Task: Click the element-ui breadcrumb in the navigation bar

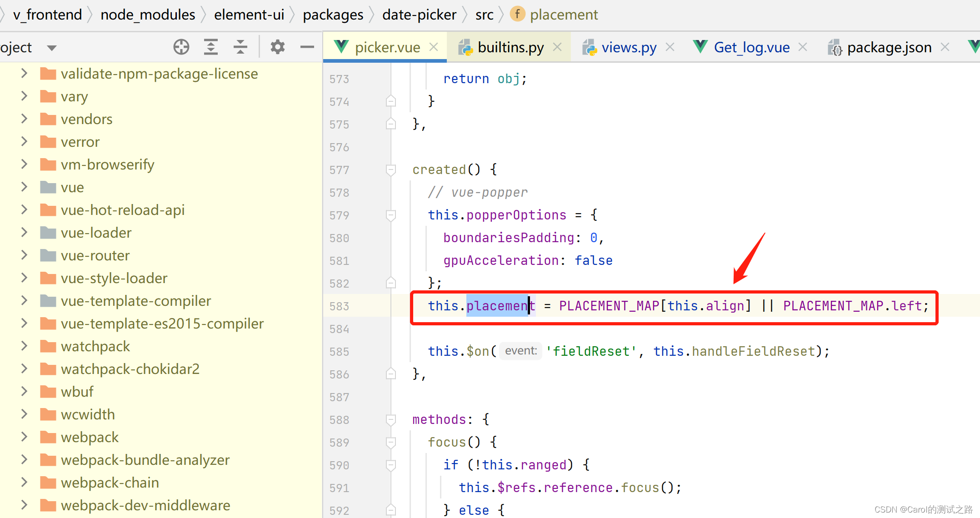Action: (x=249, y=15)
